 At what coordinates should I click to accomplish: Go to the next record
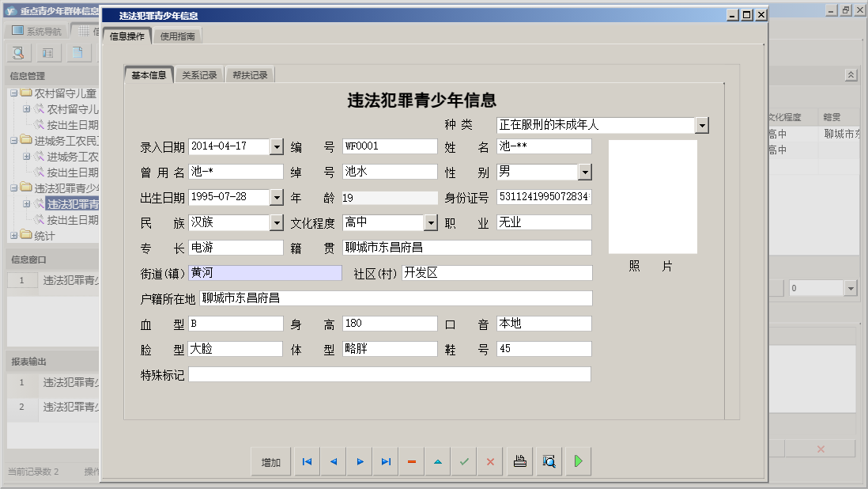360,462
